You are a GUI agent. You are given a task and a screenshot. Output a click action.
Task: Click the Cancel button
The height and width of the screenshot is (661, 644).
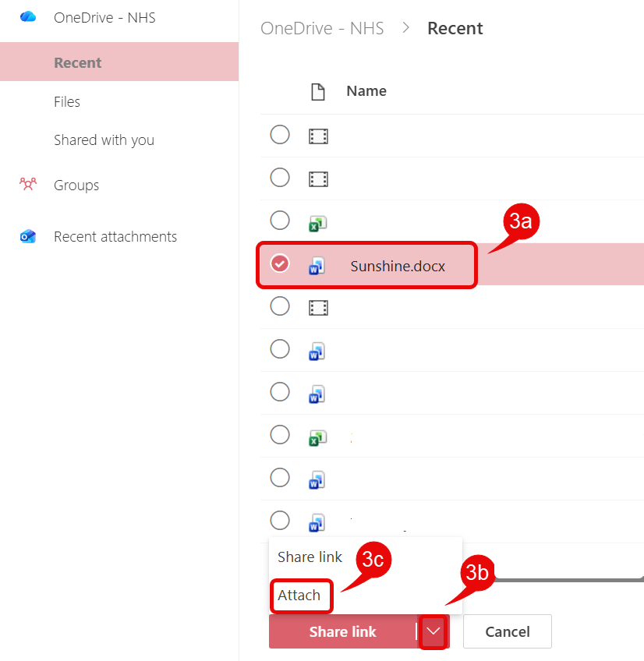click(x=508, y=631)
